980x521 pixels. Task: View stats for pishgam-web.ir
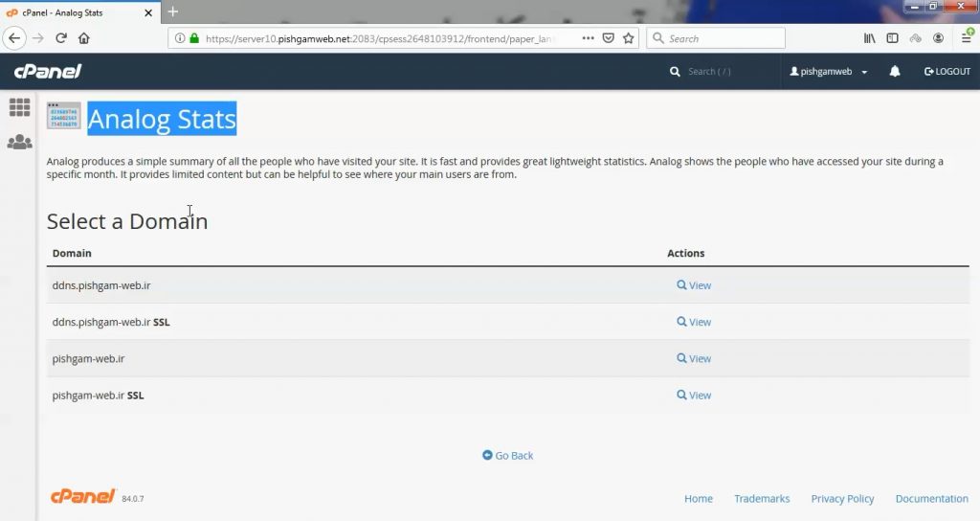[x=694, y=358]
